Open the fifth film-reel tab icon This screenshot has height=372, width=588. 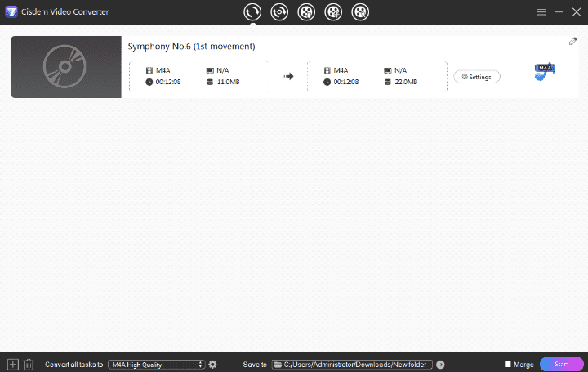coord(360,12)
